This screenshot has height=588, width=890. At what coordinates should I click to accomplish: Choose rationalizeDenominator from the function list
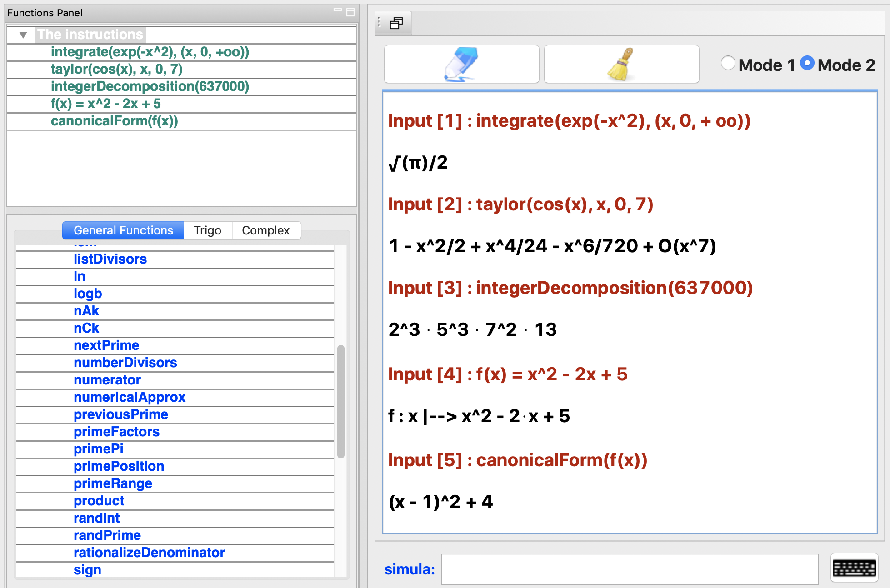(x=149, y=553)
